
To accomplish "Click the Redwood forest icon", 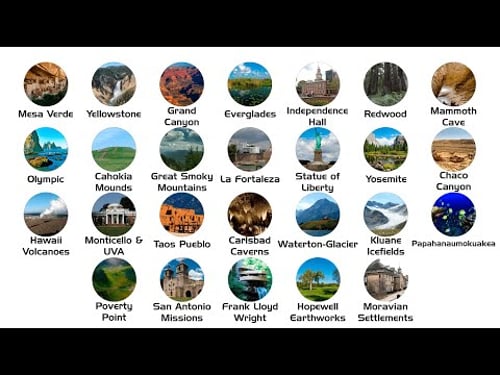I will tap(386, 84).
